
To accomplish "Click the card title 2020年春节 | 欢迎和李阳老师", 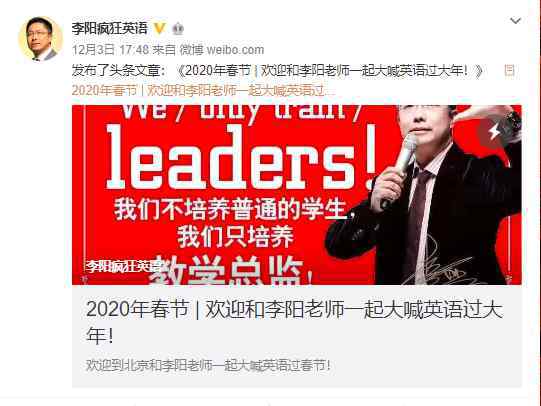I will click(294, 322).
